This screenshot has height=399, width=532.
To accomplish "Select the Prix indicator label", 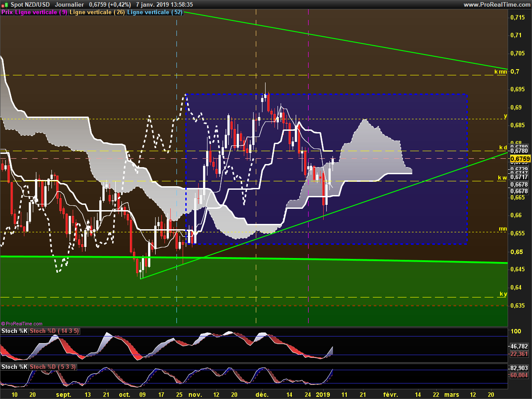I will [x=7, y=12].
